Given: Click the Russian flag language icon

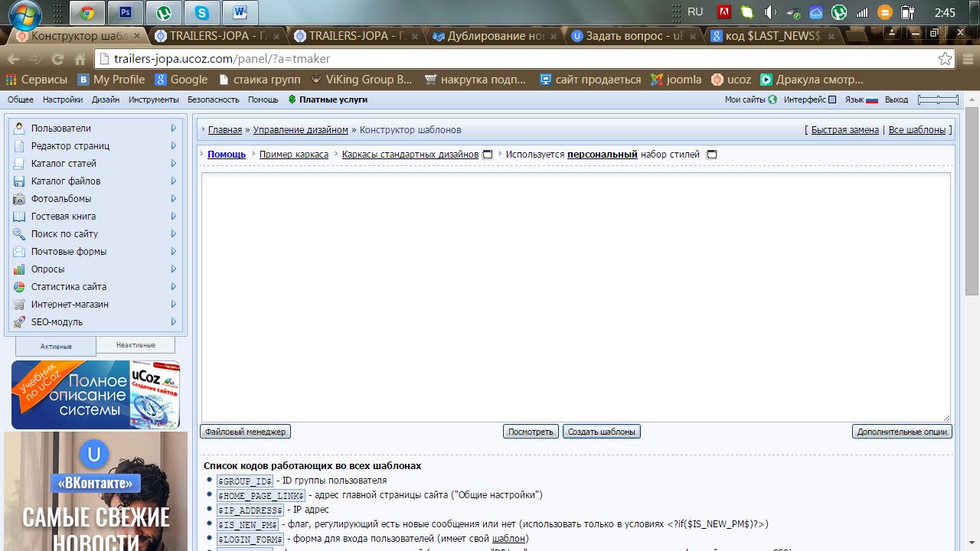Looking at the screenshot, I should [x=872, y=99].
